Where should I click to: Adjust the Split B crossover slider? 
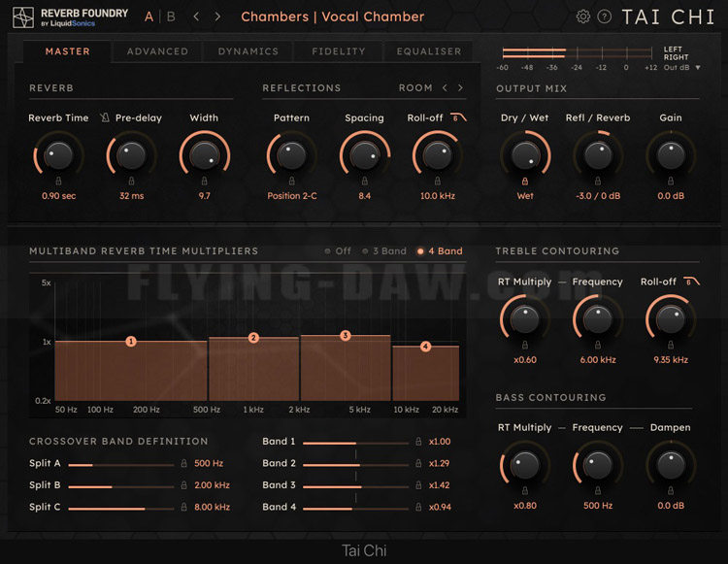(x=121, y=487)
